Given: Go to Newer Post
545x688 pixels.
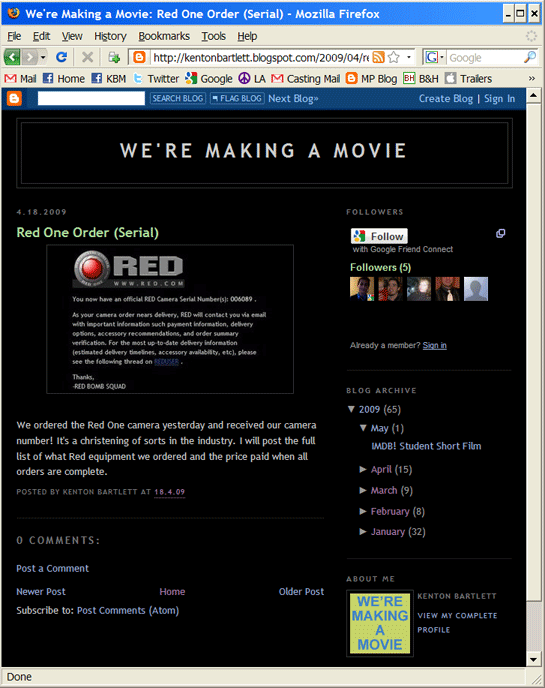Looking at the screenshot, I should [41, 591].
